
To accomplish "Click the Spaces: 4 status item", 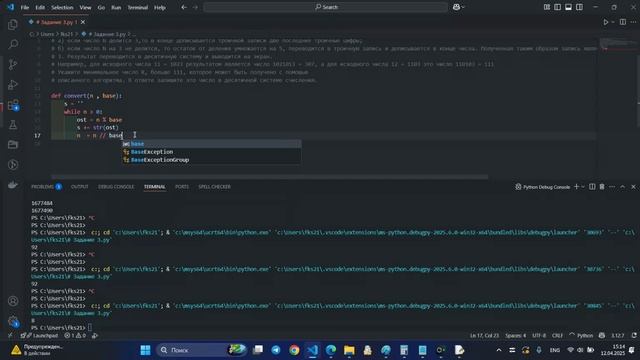I will [x=516, y=336].
